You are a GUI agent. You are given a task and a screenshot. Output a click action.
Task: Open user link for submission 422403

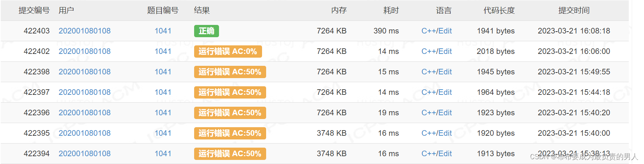85,31
